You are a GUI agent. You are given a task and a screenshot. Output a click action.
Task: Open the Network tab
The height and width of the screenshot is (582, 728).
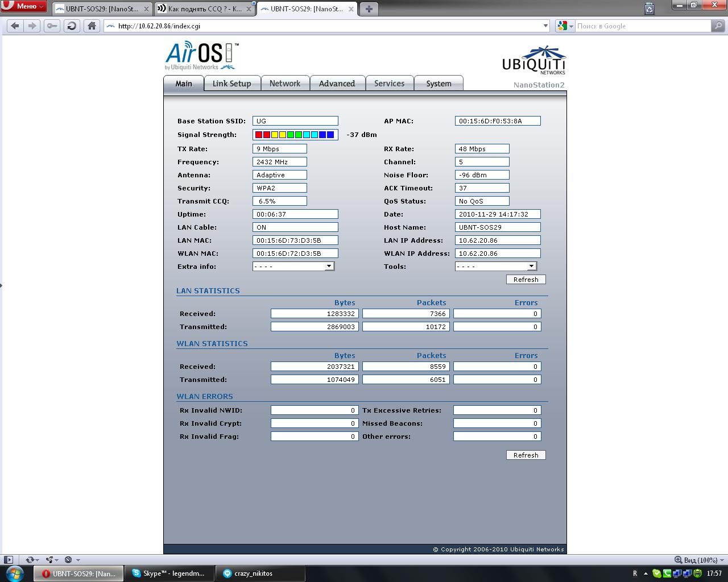click(285, 84)
